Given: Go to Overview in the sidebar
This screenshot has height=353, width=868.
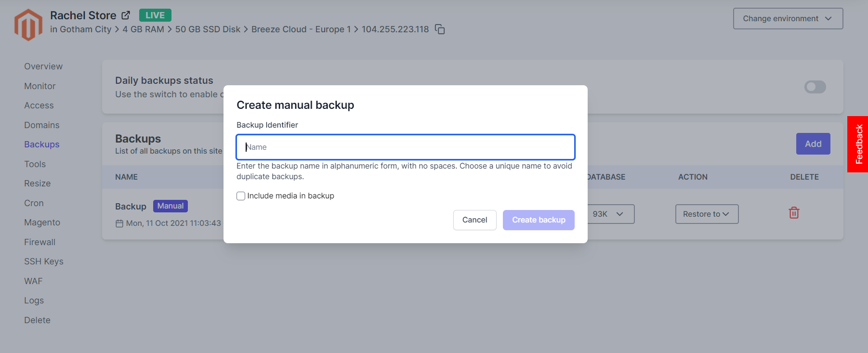Looking at the screenshot, I should coord(43,66).
